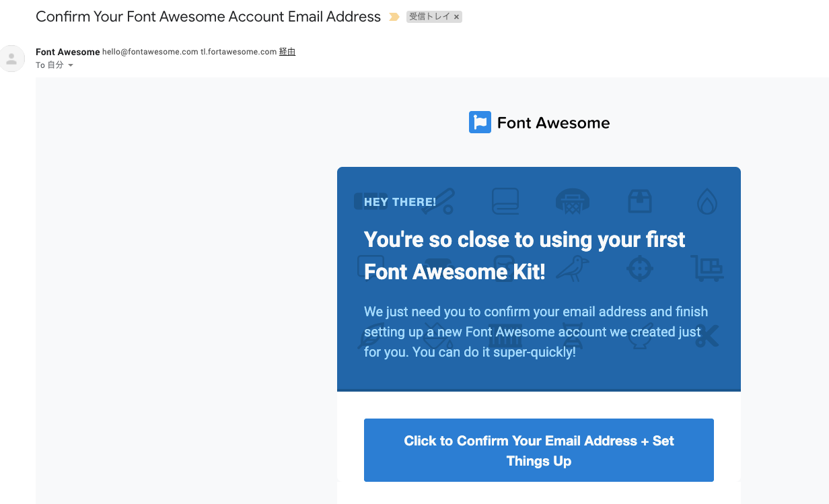Click the hello@fontawesome.com sender address

click(x=150, y=52)
